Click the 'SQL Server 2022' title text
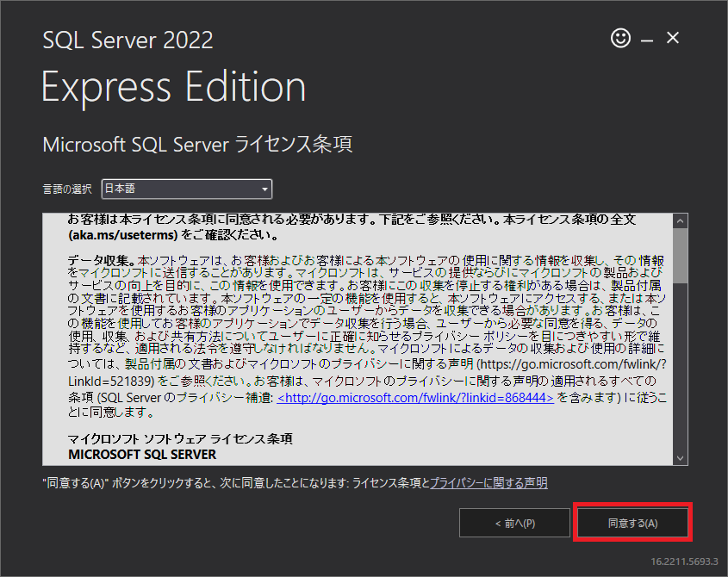Viewport: 728px width, 577px height. point(128,40)
